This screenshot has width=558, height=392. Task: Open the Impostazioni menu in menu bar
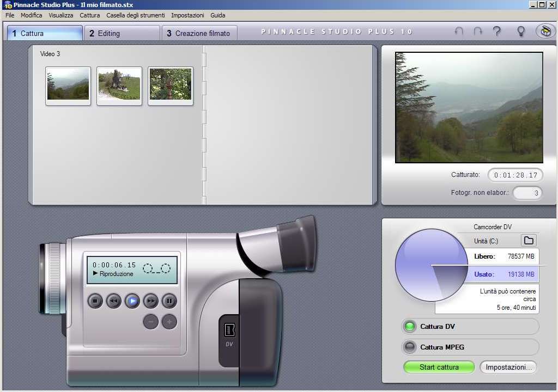coord(187,15)
